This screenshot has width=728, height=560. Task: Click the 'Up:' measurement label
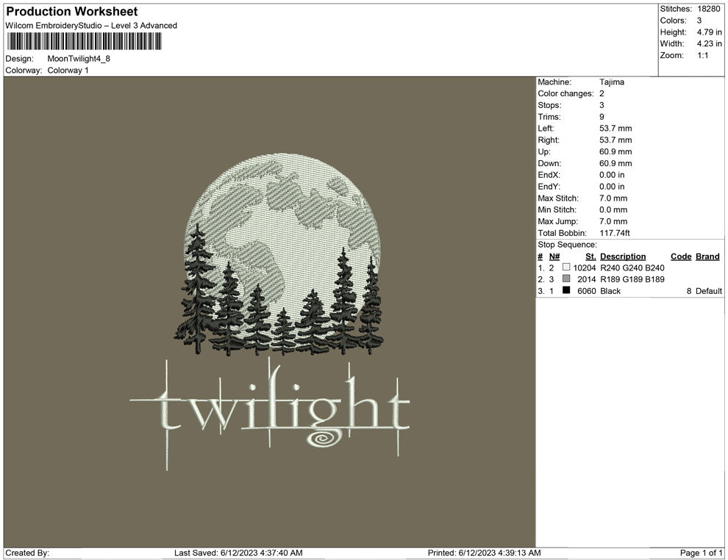click(543, 151)
